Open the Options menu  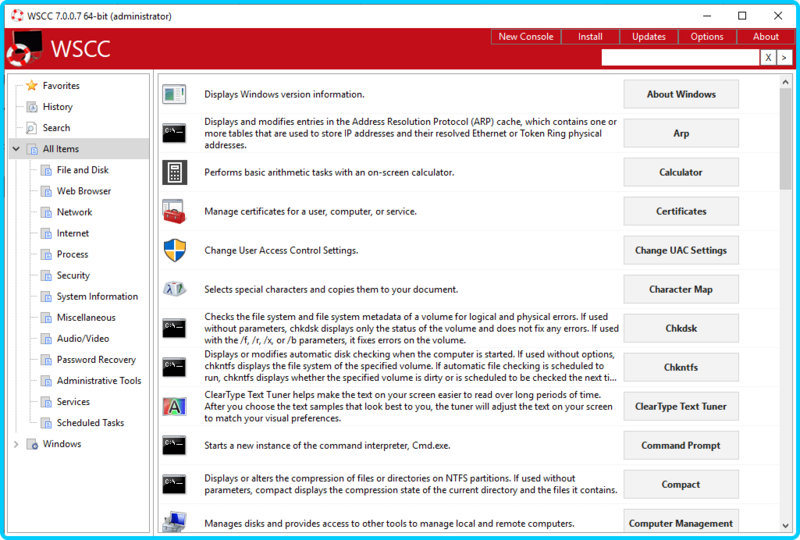coord(707,37)
